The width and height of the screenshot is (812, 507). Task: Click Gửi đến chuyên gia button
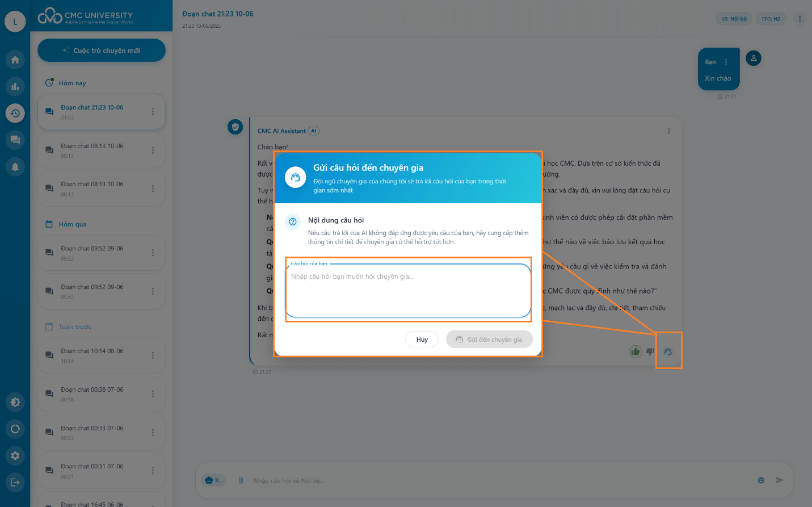click(x=489, y=340)
